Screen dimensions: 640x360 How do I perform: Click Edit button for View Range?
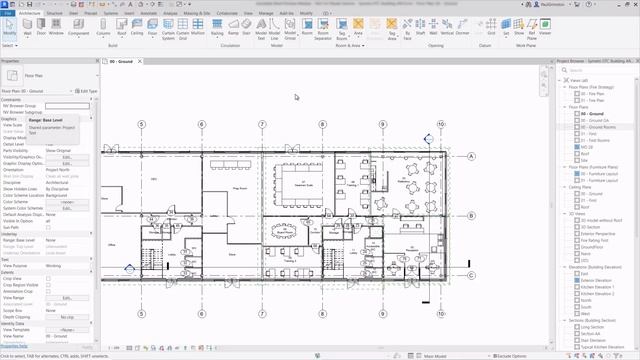click(x=67, y=298)
